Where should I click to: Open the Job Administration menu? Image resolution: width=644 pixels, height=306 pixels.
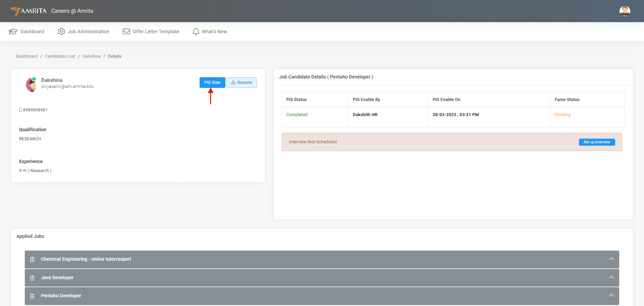point(88,32)
